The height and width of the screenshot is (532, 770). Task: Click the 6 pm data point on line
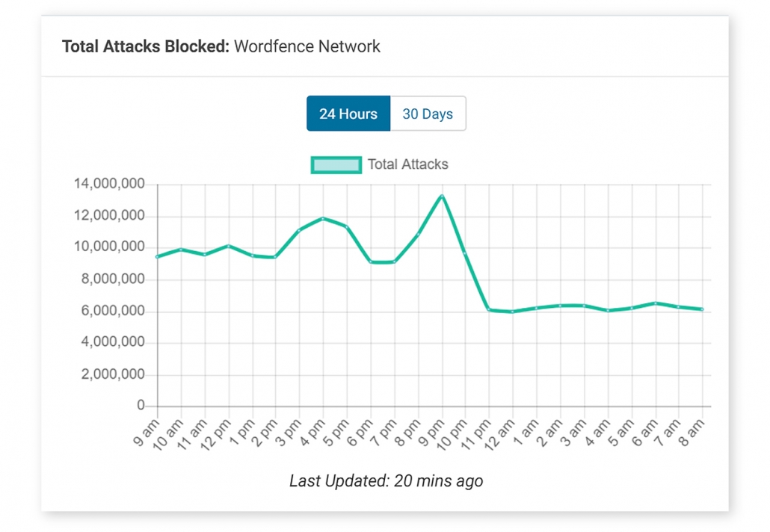pyautogui.click(x=371, y=262)
